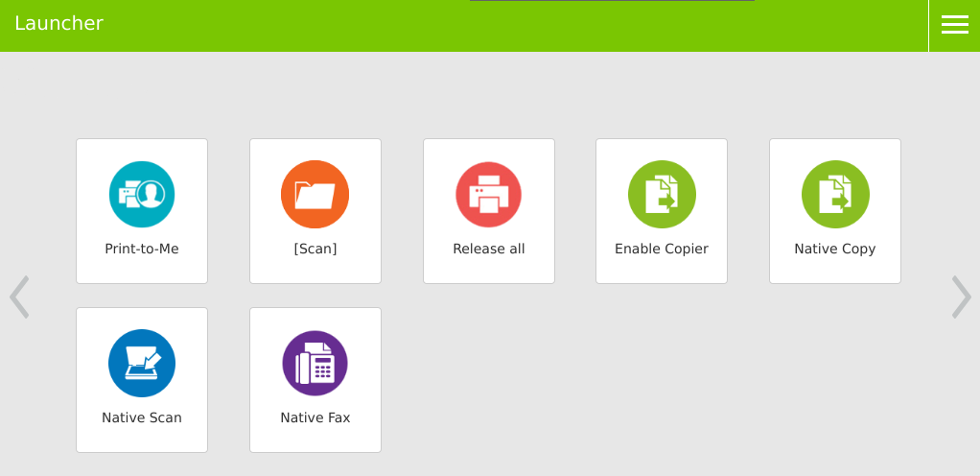Click the "Native Fax" text label
Viewport: 980px width, 476px height.
315,417
